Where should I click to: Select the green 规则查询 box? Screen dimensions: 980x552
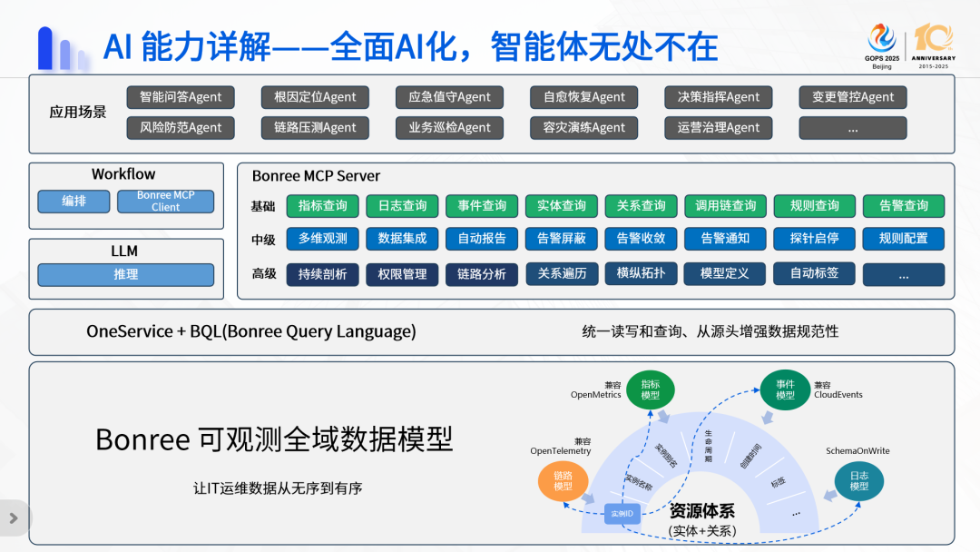(x=814, y=206)
